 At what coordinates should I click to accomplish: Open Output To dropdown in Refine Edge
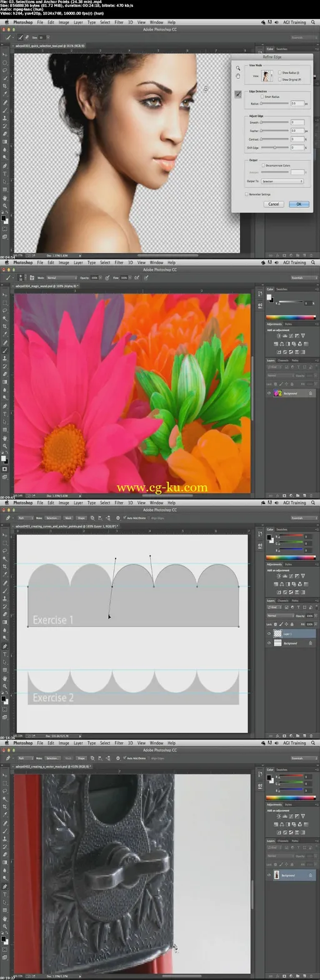click(x=282, y=181)
